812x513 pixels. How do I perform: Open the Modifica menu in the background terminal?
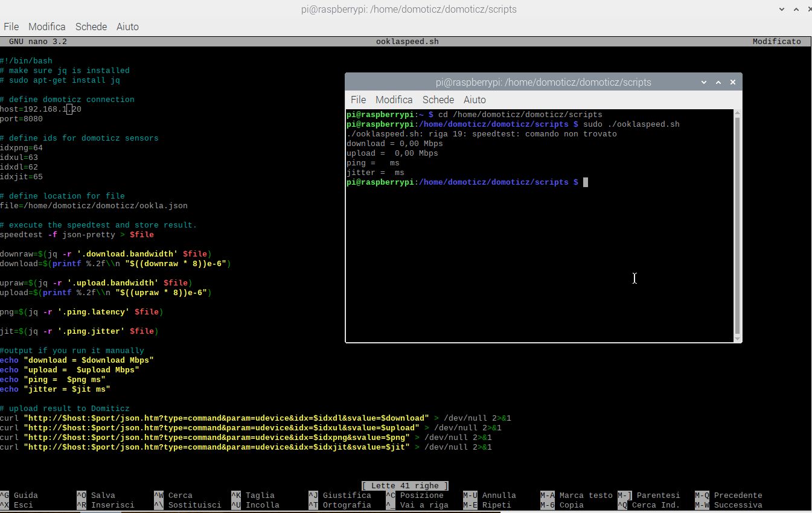(46, 27)
